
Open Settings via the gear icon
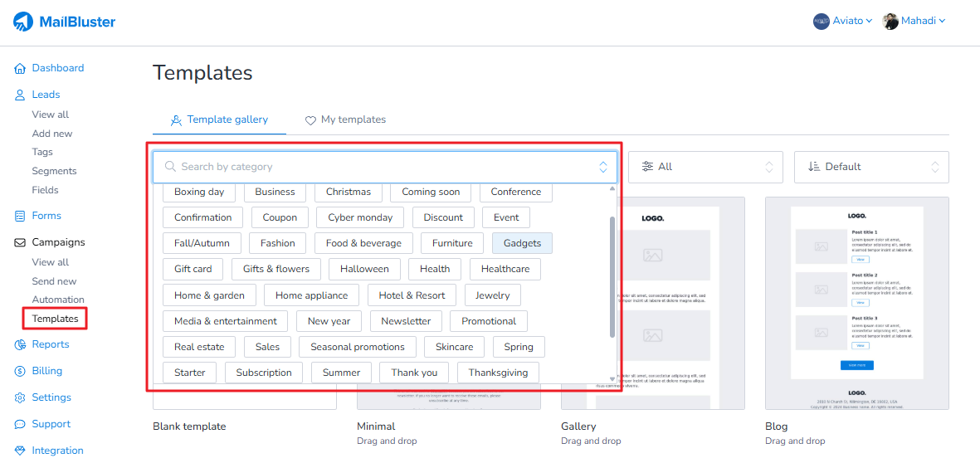coord(21,398)
